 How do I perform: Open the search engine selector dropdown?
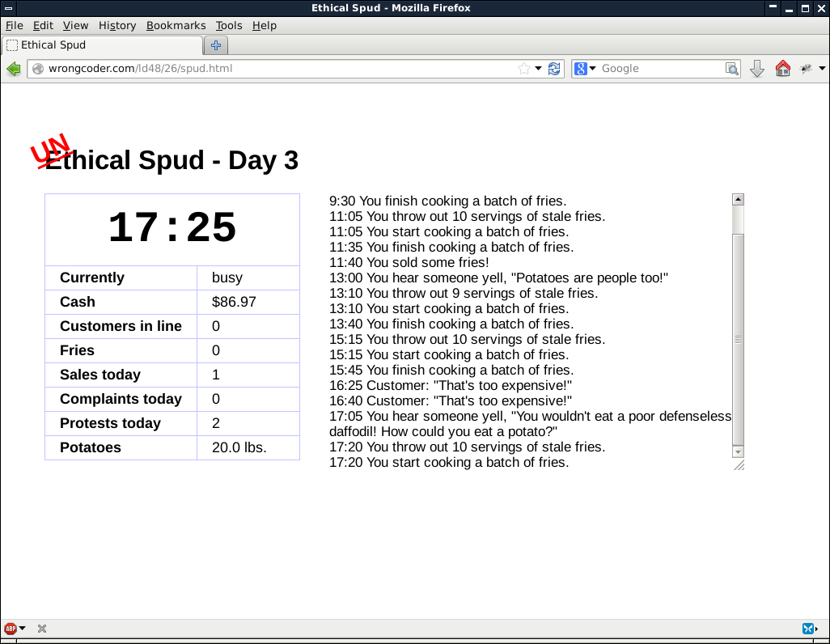[x=592, y=68]
